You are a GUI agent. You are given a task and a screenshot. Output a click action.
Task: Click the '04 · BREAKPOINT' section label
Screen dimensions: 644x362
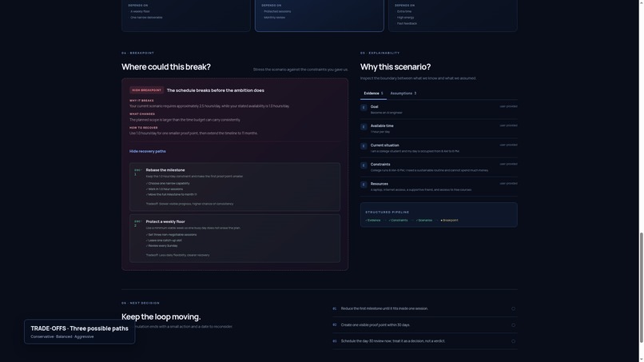(x=137, y=53)
